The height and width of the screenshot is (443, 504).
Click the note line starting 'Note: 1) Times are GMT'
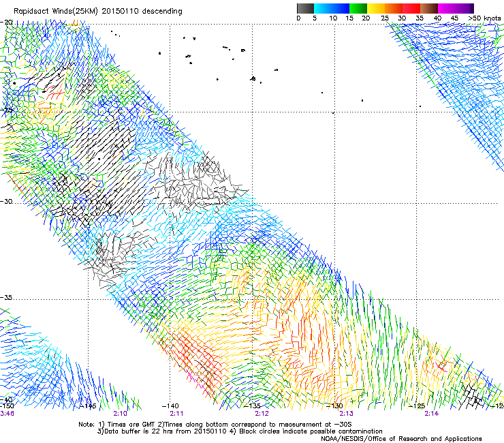pyautogui.click(x=215, y=425)
